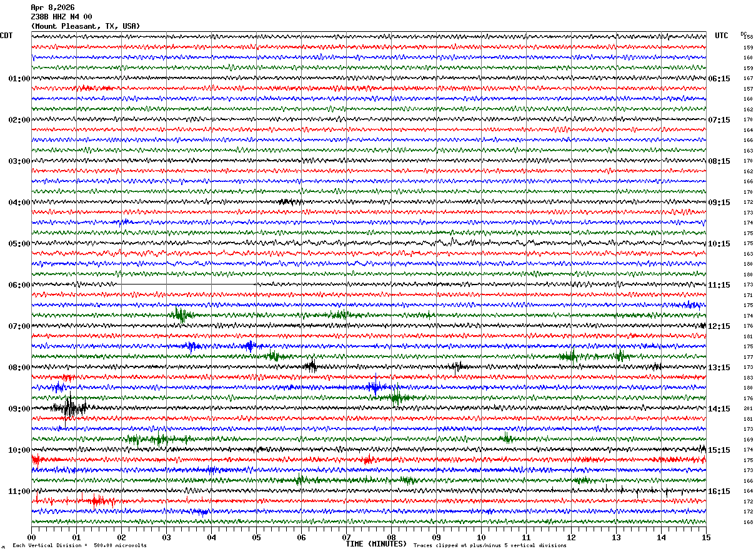The width and height of the screenshot is (756, 554).
Task: Click the 14:15 UTC time label
Action: [719, 409]
